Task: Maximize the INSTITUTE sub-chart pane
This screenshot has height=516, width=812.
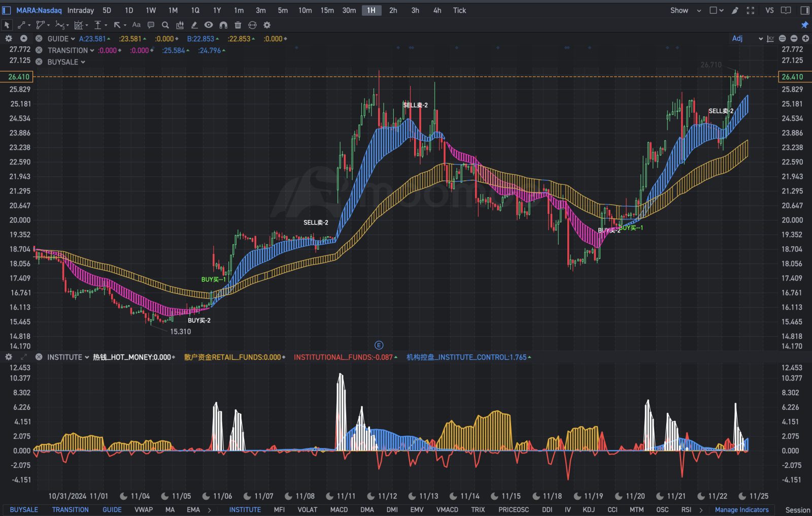Action: click(x=24, y=357)
